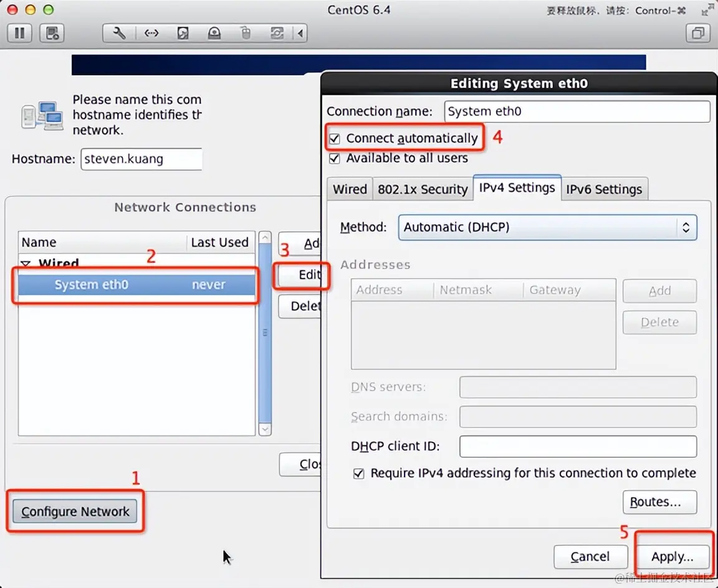Image resolution: width=718 pixels, height=588 pixels.
Task: Open the Routes… dialog
Action: (659, 502)
